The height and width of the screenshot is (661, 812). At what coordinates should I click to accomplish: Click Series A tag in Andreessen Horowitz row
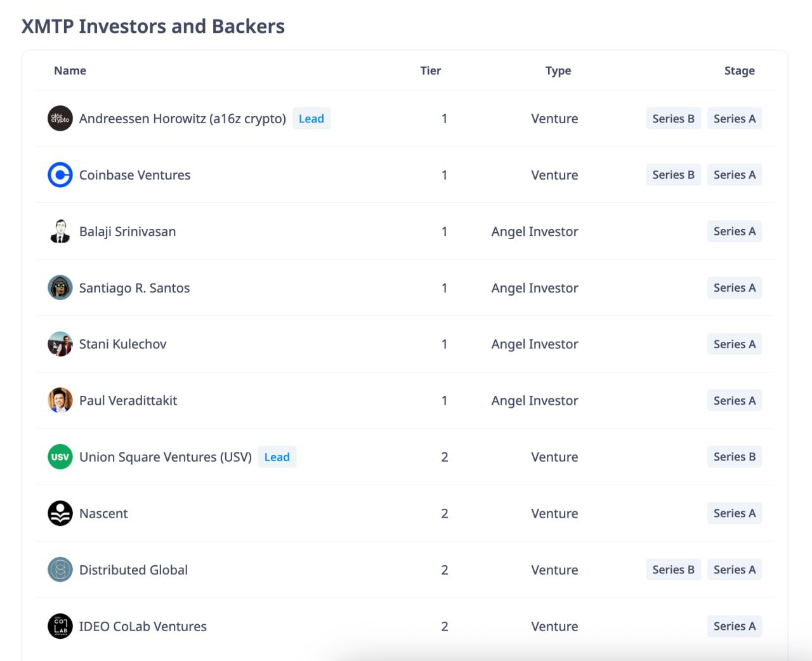pos(735,119)
